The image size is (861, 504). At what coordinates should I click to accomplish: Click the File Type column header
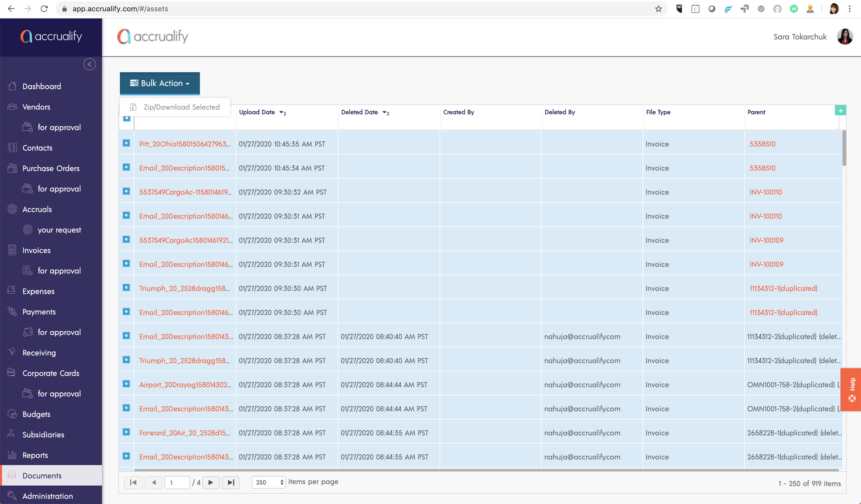coord(658,112)
